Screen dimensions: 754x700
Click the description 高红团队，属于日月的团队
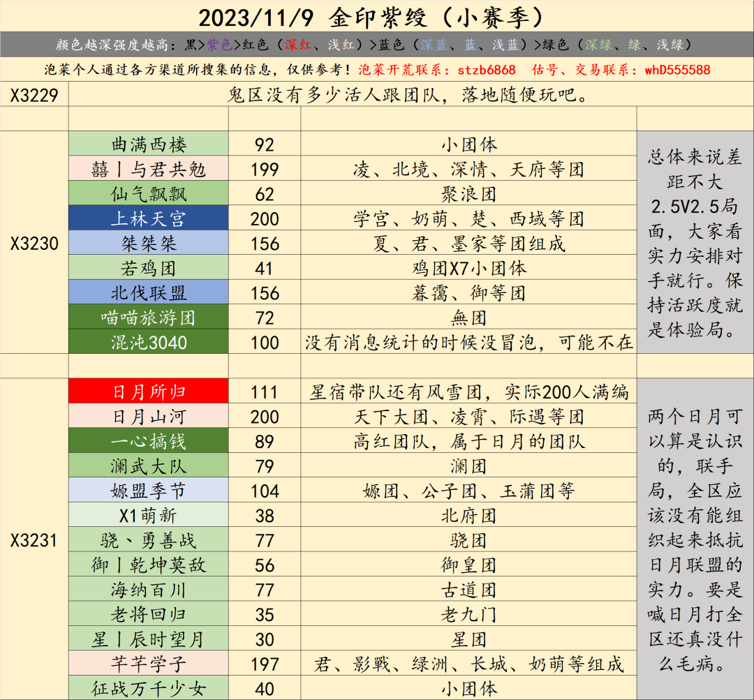click(469, 441)
